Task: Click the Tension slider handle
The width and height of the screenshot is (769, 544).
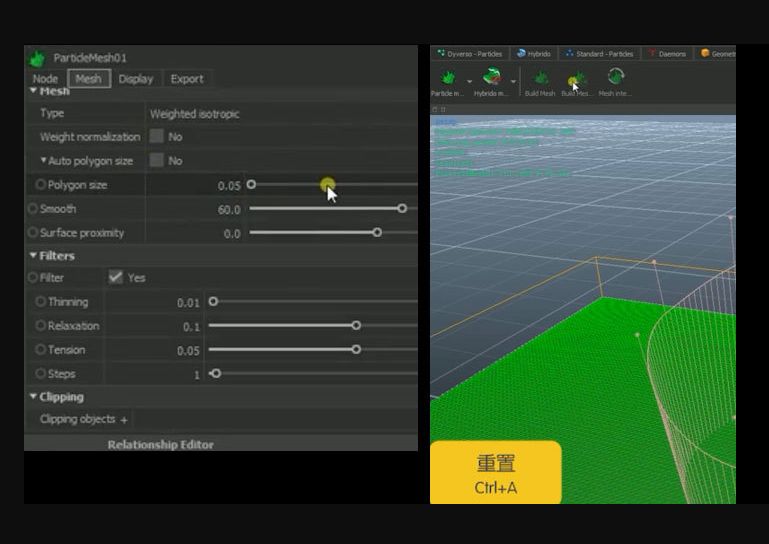Action: click(357, 349)
